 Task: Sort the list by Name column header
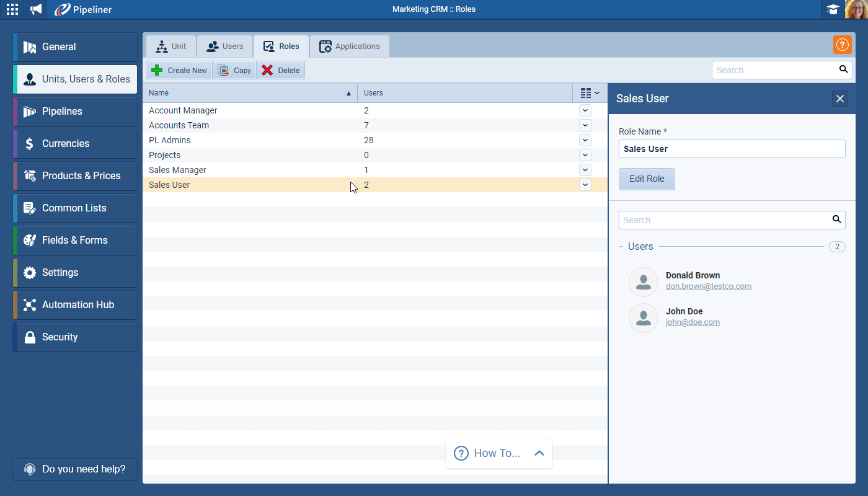[x=248, y=93]
